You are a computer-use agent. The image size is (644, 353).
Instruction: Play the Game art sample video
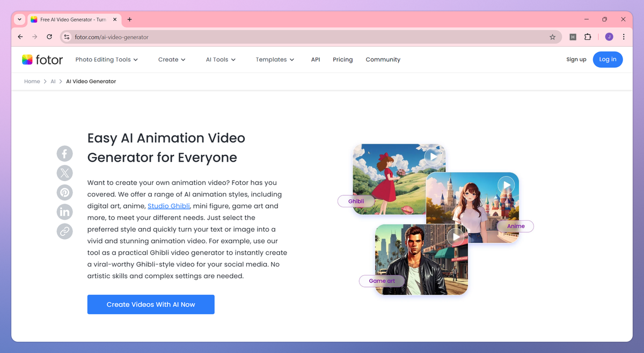click(x=456, y=236)
